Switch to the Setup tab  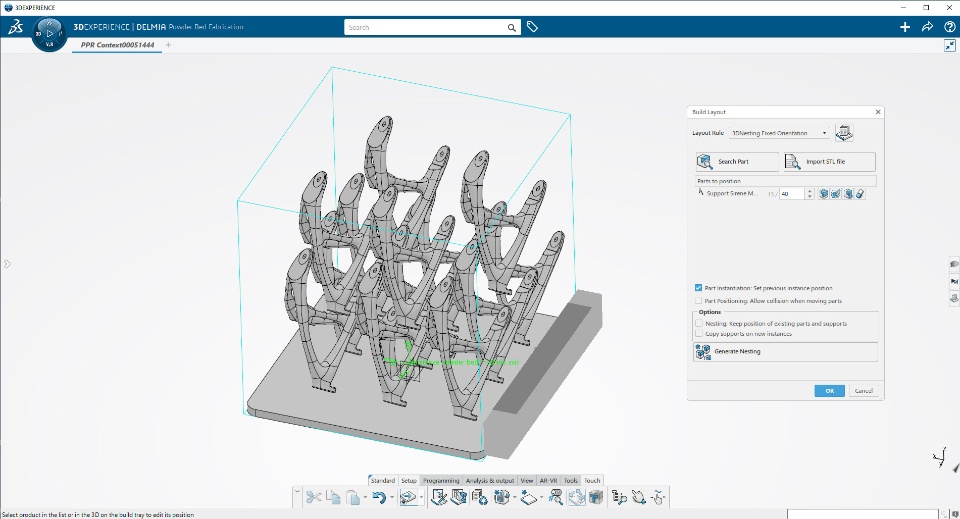coord(409,480)
